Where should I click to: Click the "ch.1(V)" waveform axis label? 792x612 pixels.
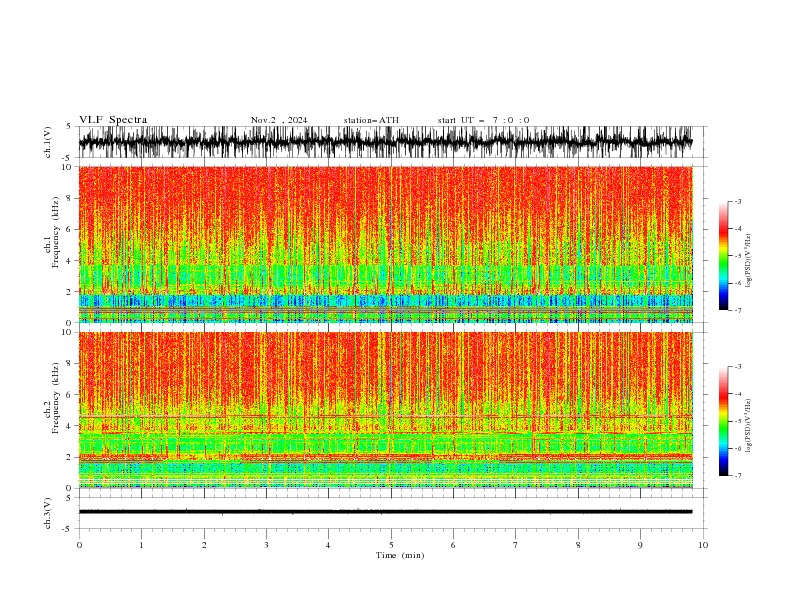pyautogui.click(x=48, y=142)
